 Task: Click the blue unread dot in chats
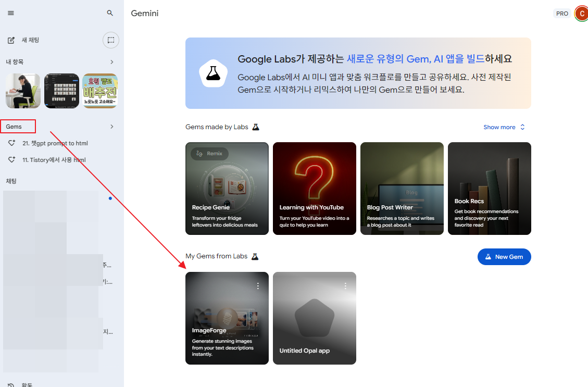(x=110, y=198)
